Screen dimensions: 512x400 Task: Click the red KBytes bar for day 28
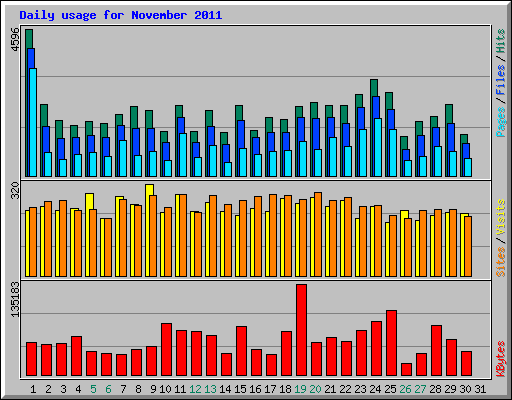coord(436,351)
